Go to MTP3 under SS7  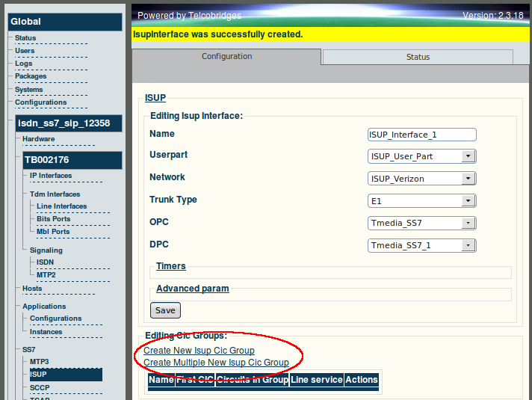coord(40,362)
